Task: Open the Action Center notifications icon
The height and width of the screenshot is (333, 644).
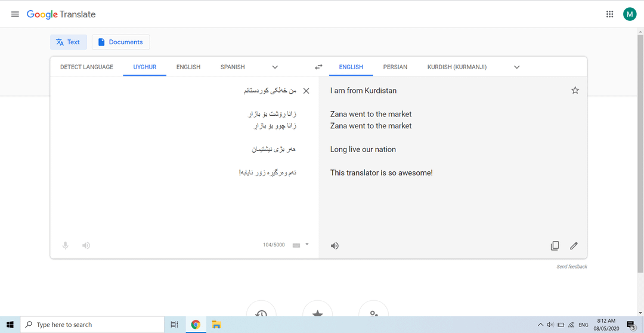Action: pyautogui.click(x=631, y=325)
